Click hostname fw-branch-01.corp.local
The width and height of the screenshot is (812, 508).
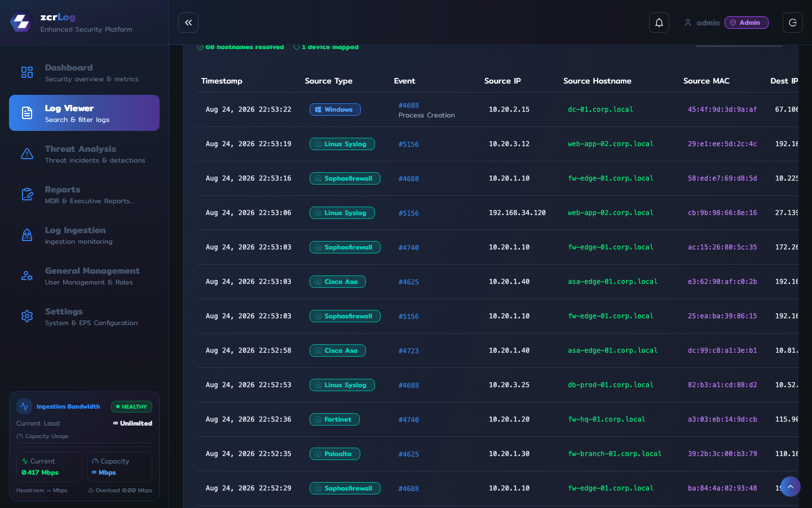(x=615, y=454)
